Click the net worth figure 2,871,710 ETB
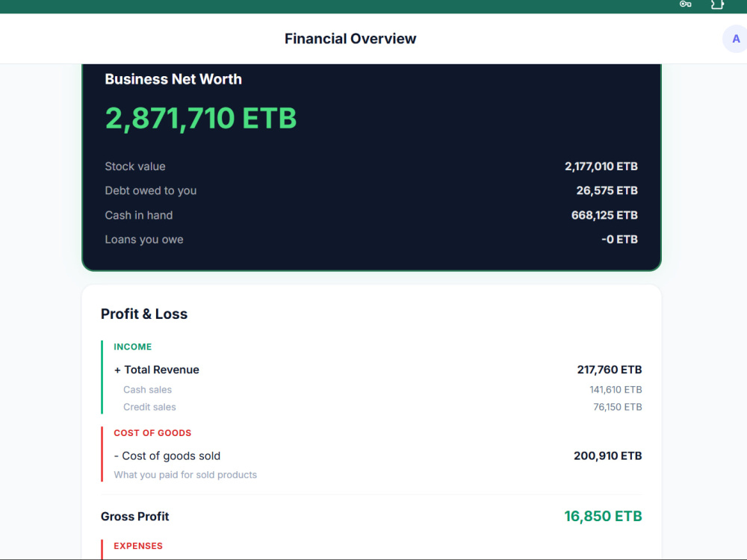 pyautogui.click(x=200, y=118)
